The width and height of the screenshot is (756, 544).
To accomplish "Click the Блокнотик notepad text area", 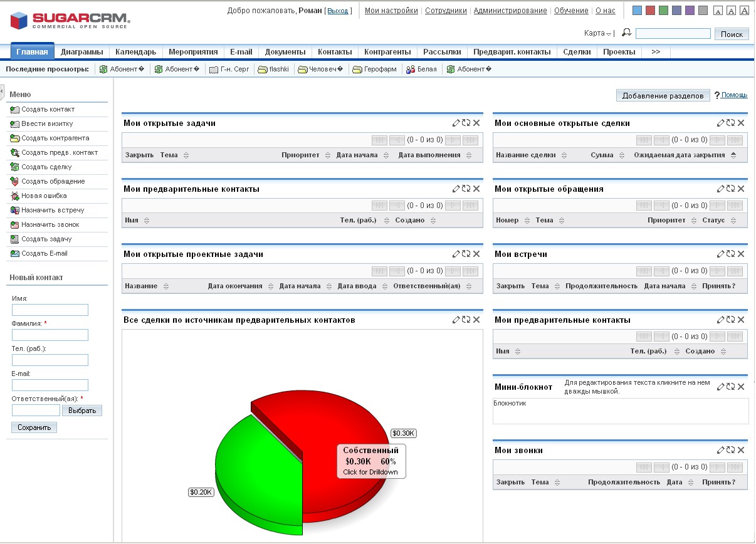I will [621, 411].
